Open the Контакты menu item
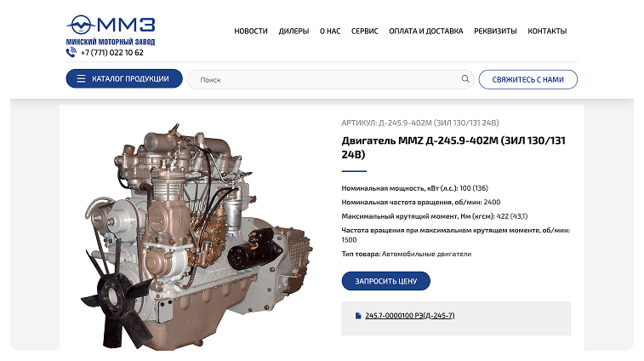644x361 pixels. (x=547, y=31)
